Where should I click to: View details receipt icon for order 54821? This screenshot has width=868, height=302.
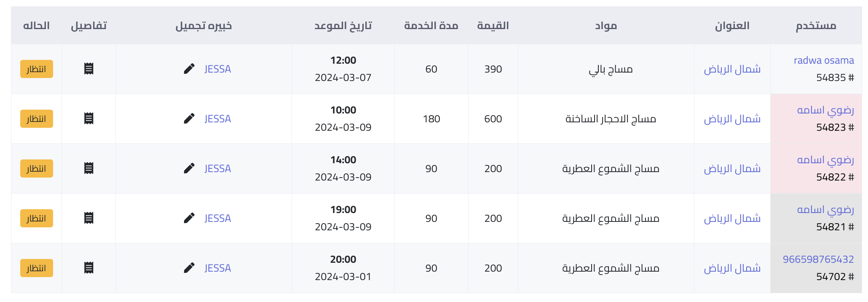pyautogui.click(x=88, y=218)
